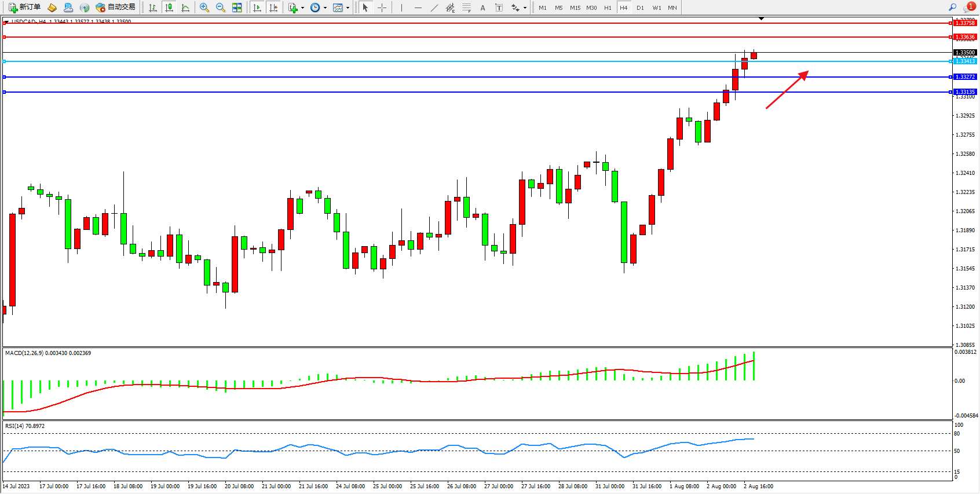980x494 pixels.
Task: Toggle chart shift button
Action: 273,8
